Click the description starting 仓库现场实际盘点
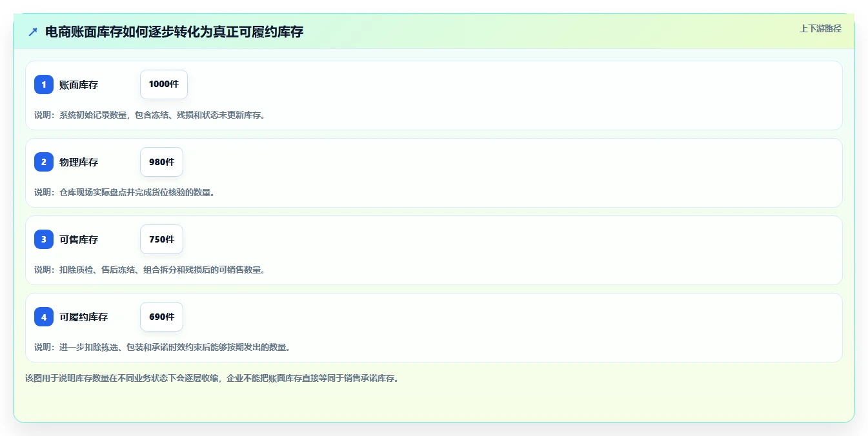This screenshot has width=868, height=436. [x=124, y=192]
